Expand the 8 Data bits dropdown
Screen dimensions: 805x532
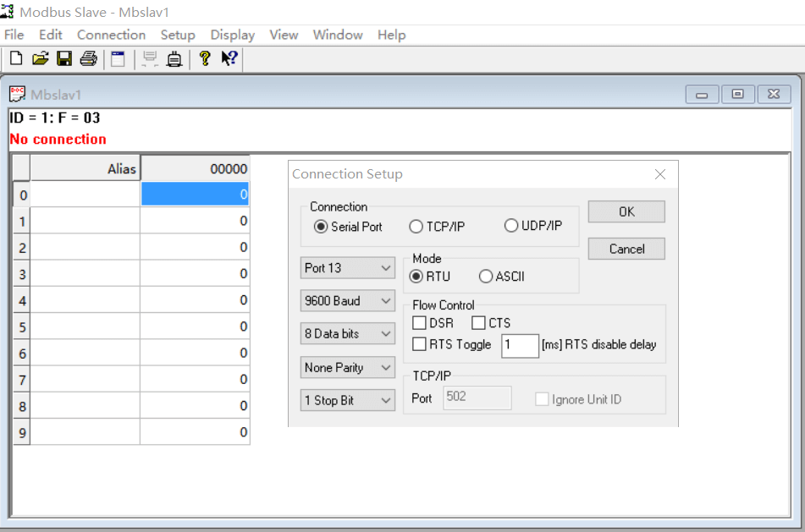348,333
